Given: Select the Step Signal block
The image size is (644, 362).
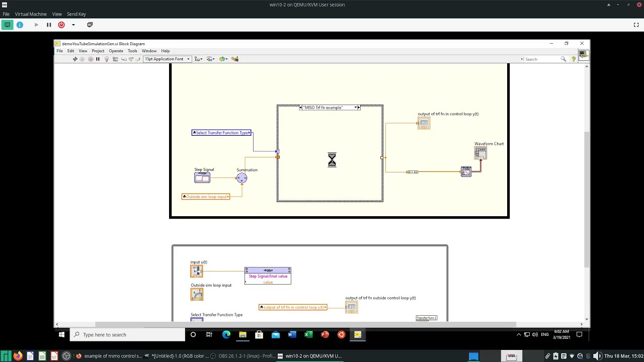Looking at the screenshot, I should coord(202,177).
